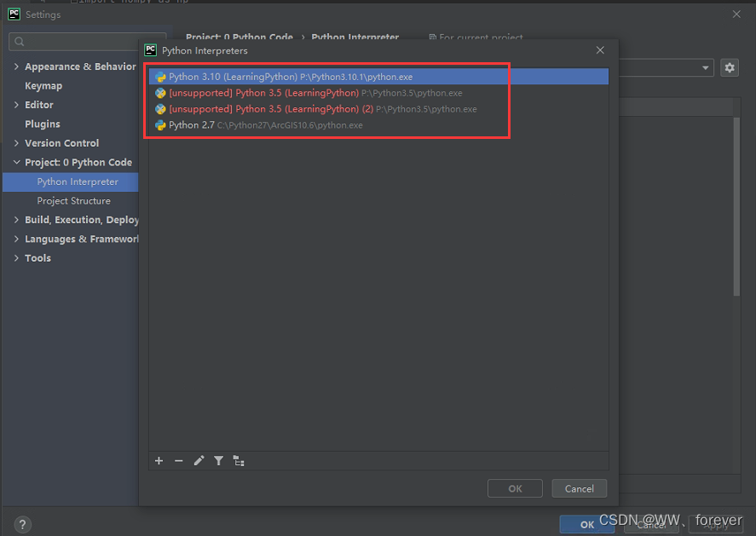756x536 pixels.
Task: Click PyCharm logo in Settings title bar
Action: pos(14,14)
